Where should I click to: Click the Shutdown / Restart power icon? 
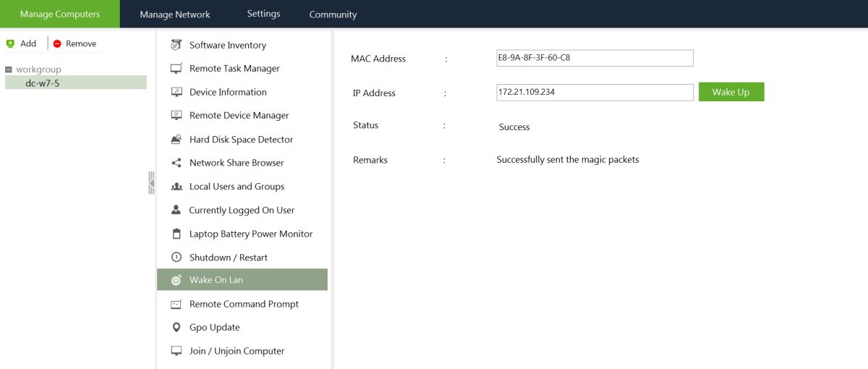click(176, 258)
